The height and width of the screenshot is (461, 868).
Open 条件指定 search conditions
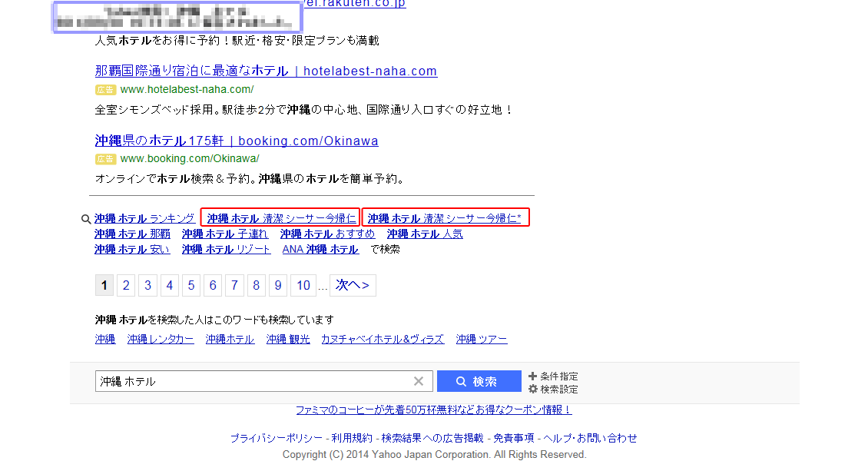553,376
